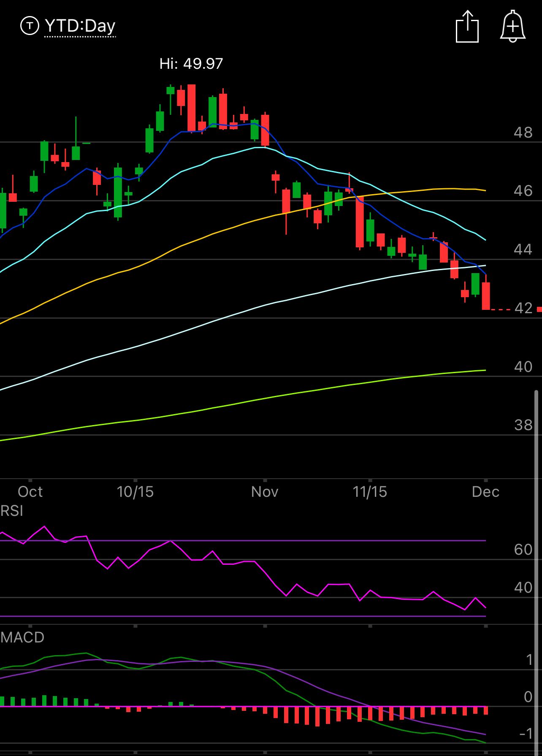
Task: Click the 44 price axis label
Action: pos(523,249)
